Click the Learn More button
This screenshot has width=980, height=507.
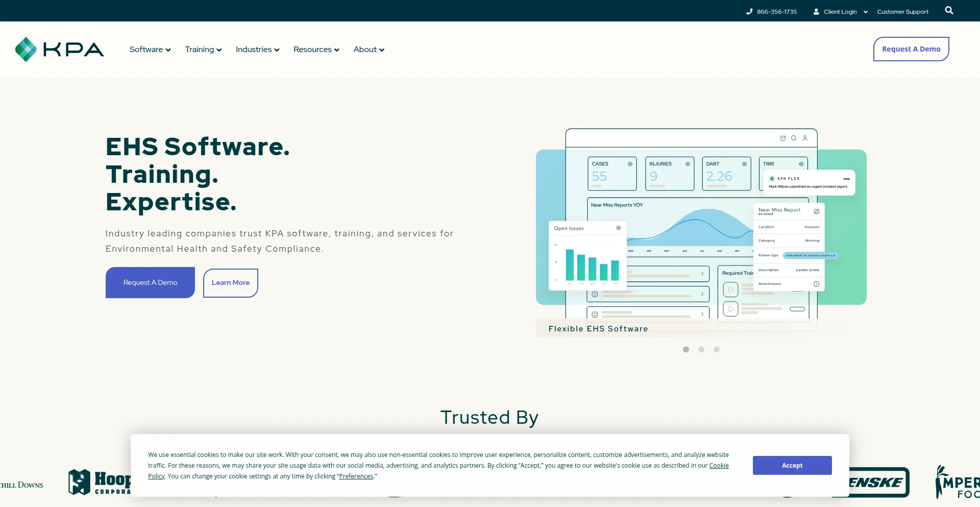click(x=231, y=283)
